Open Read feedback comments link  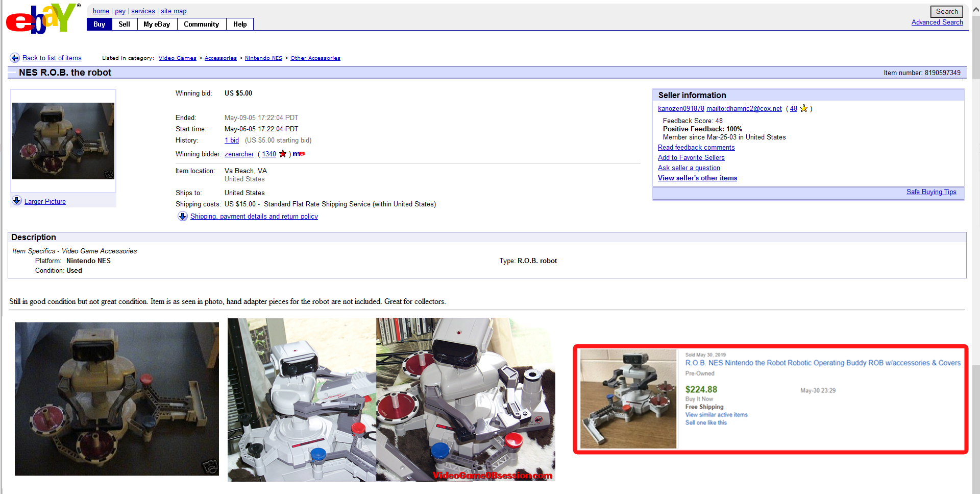click(696, 147)
